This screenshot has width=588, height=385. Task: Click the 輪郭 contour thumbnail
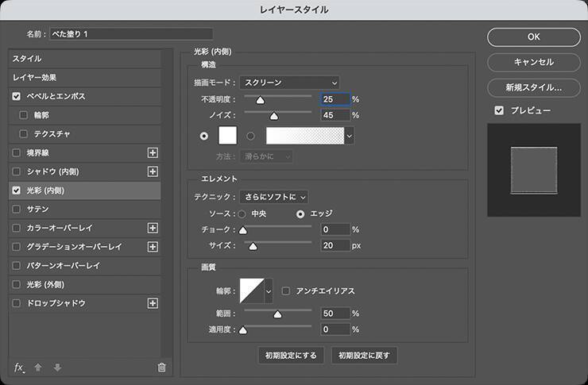point(252,291)
